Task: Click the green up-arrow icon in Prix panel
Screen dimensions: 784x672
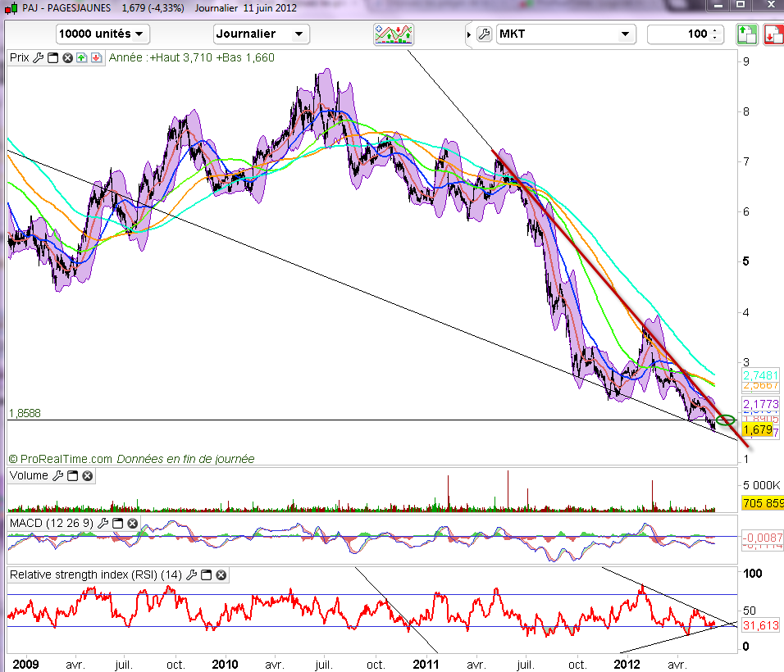Action: pyautogui.click(x=82, y=57)
